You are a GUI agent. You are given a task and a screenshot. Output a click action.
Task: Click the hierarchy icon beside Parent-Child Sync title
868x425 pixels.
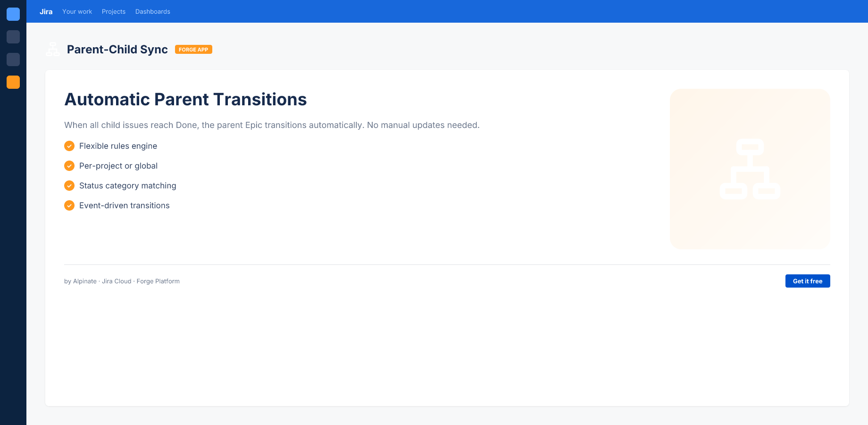(x=53, y=49)
